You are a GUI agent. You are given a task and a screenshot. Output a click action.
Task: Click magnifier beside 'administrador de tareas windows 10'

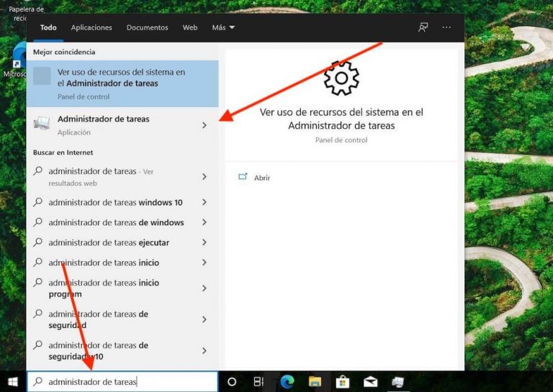click(37, 202)
